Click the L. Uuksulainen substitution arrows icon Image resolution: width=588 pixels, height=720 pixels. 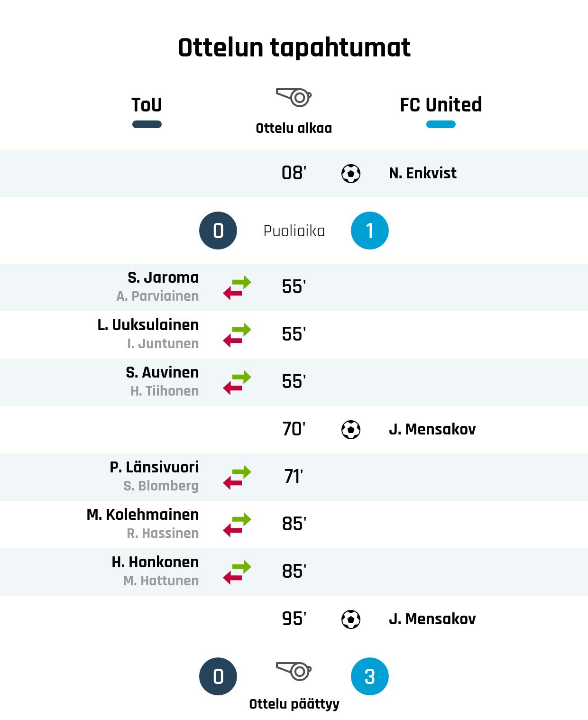tap(237, 335)
